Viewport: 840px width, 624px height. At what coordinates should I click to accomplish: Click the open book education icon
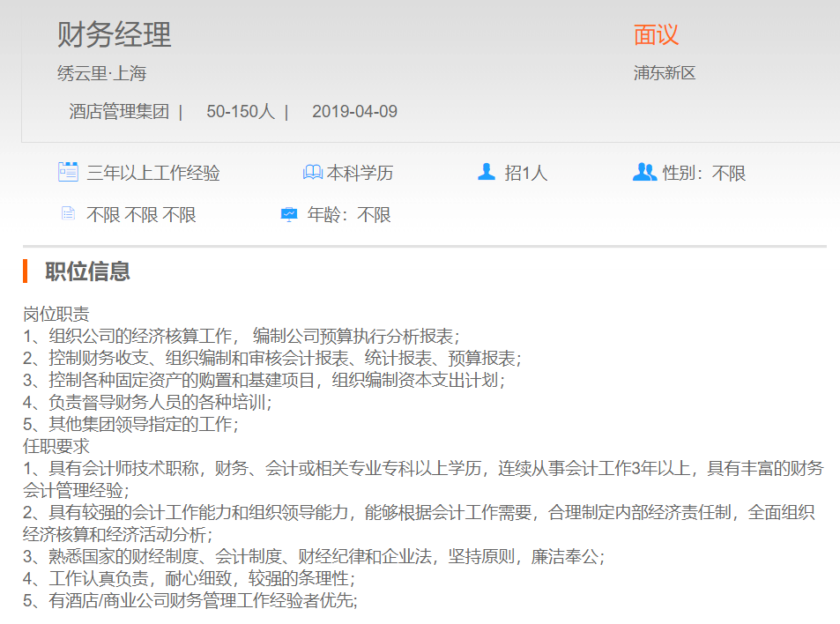pos(312,173)
